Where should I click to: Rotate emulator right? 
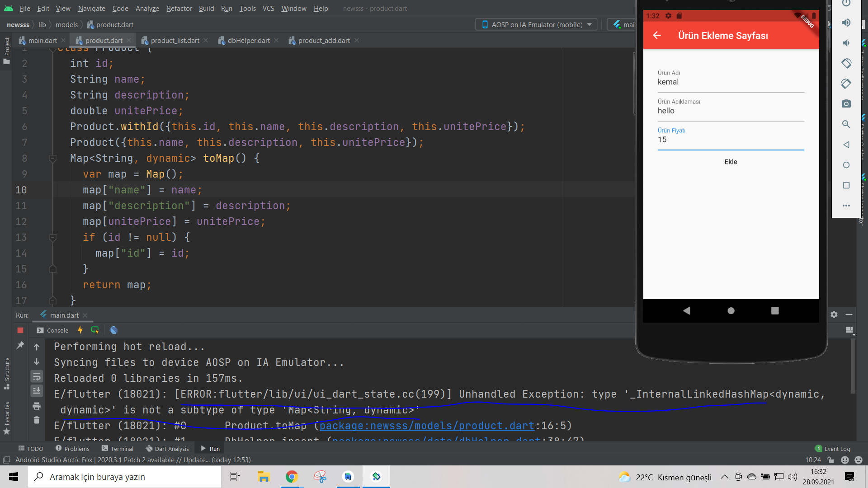(x=846, y=84)
